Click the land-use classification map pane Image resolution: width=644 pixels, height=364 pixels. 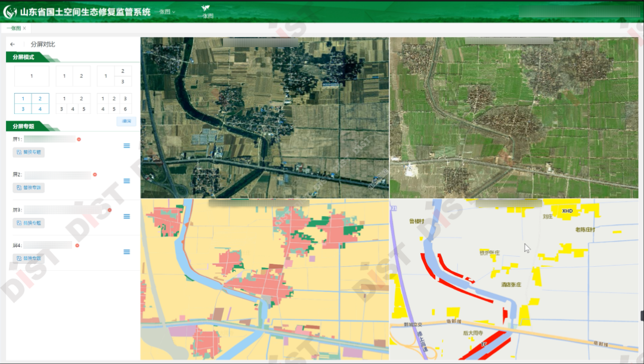tap(265, 279)
